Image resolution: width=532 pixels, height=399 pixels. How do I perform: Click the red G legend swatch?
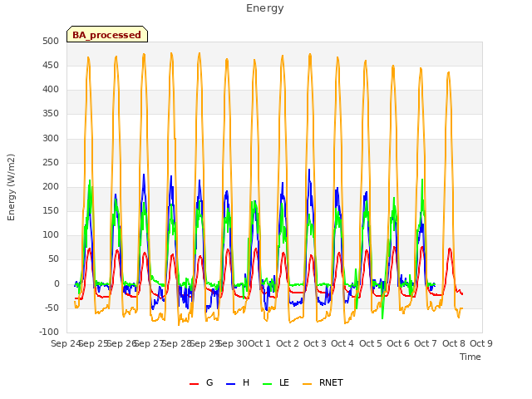click(x=194, y=384)
